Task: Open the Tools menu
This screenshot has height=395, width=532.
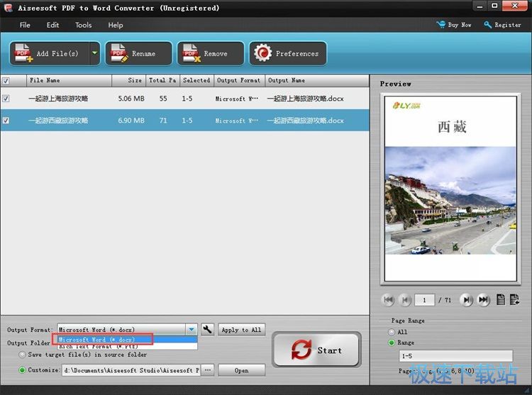Action: coord(84,25)
